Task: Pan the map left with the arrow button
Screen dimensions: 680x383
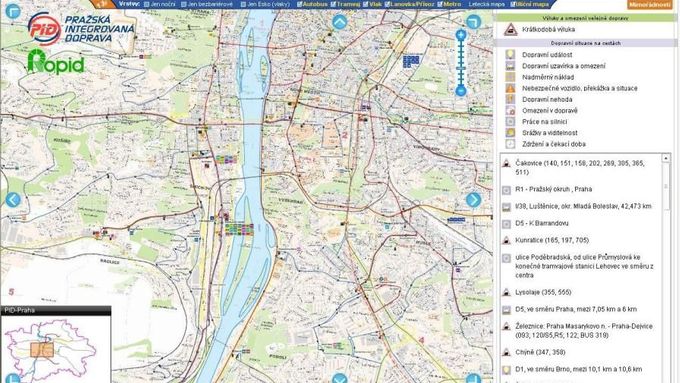Action: click(13, 200)
